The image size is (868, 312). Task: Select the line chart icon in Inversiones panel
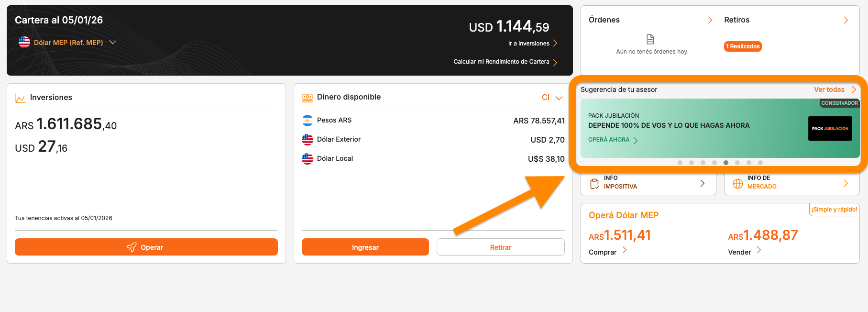(x=20, y=97)
